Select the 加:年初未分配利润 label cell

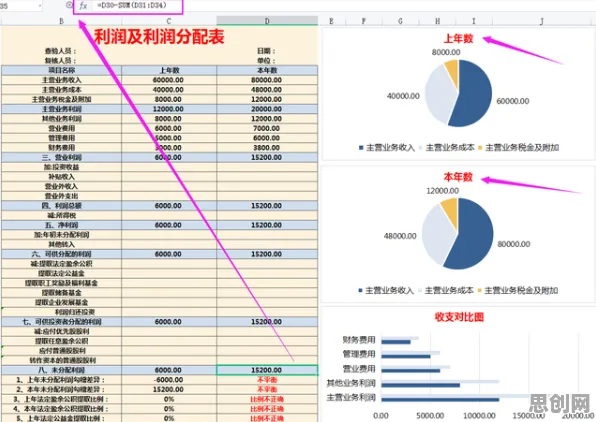pyautogui.click(x=62, y=235)
